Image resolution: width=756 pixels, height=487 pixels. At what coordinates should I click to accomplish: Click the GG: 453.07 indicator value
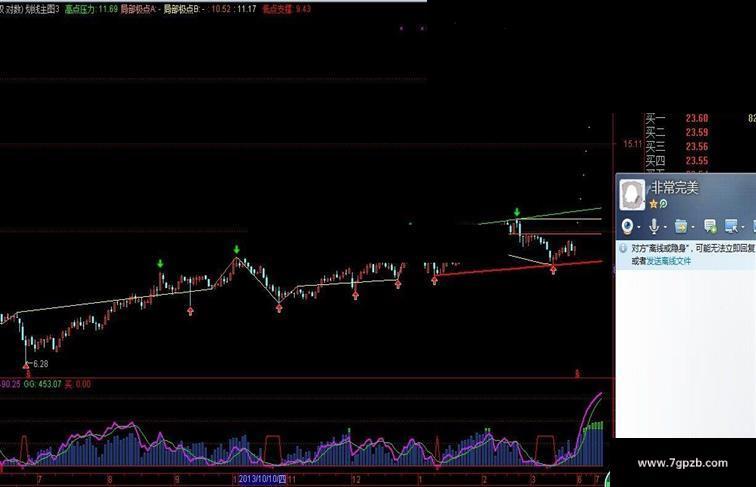click(x=42, y=384)
